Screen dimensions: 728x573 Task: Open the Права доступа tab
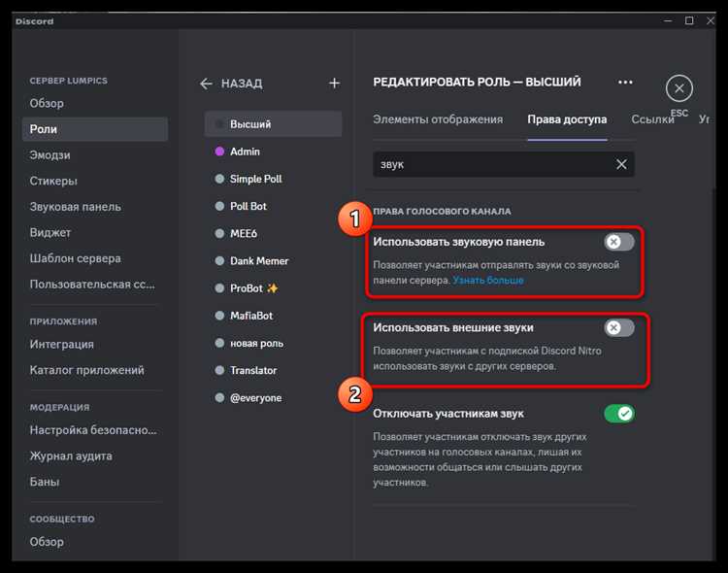567,119
